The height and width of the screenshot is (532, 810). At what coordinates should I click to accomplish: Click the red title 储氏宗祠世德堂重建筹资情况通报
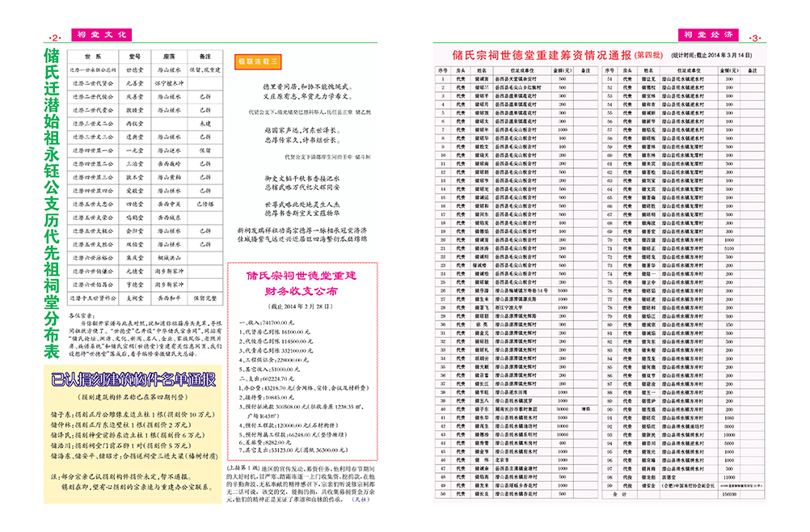(x=542, y=55)
